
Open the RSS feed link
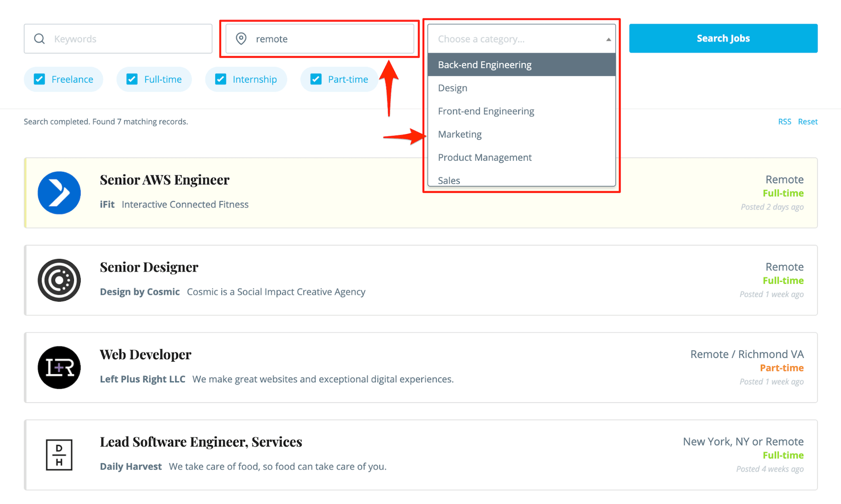pos(784,122)
